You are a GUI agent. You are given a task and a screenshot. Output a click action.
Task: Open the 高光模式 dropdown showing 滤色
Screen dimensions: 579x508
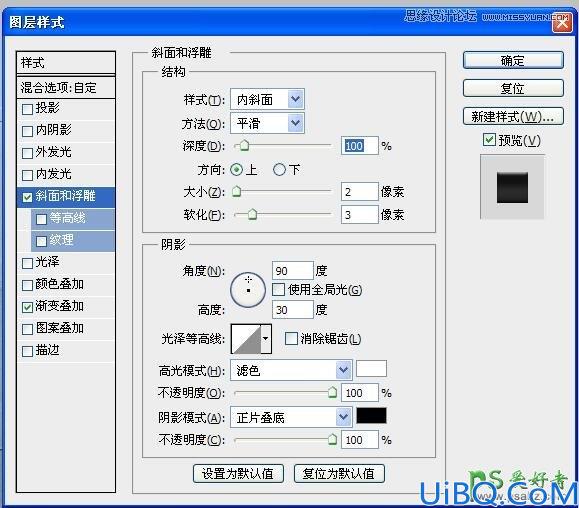point(291,370)
